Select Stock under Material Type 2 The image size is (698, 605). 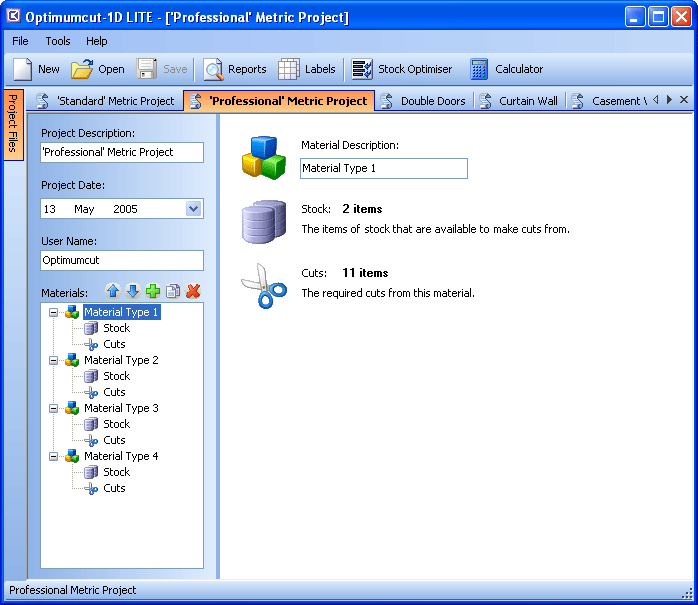(117, 376)
